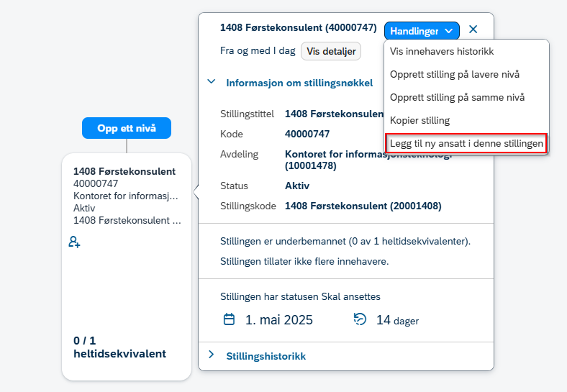Click Stillingstittel value 1408 Førstekonsulent

point(334,114)
